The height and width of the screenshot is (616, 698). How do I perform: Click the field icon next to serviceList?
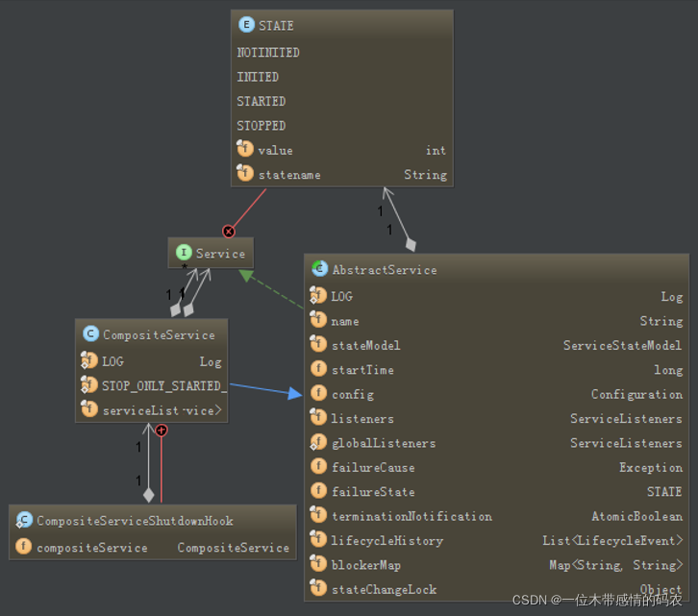(90, 410)
